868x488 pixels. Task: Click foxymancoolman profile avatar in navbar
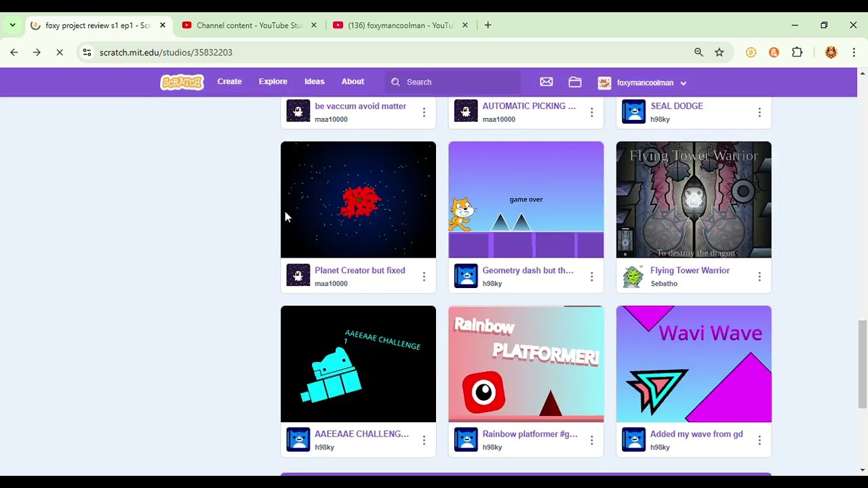click(x=604, y=83)
